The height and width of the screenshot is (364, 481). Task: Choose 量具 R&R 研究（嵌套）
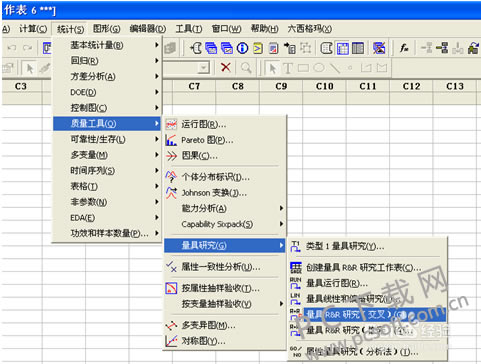point(367,330)
